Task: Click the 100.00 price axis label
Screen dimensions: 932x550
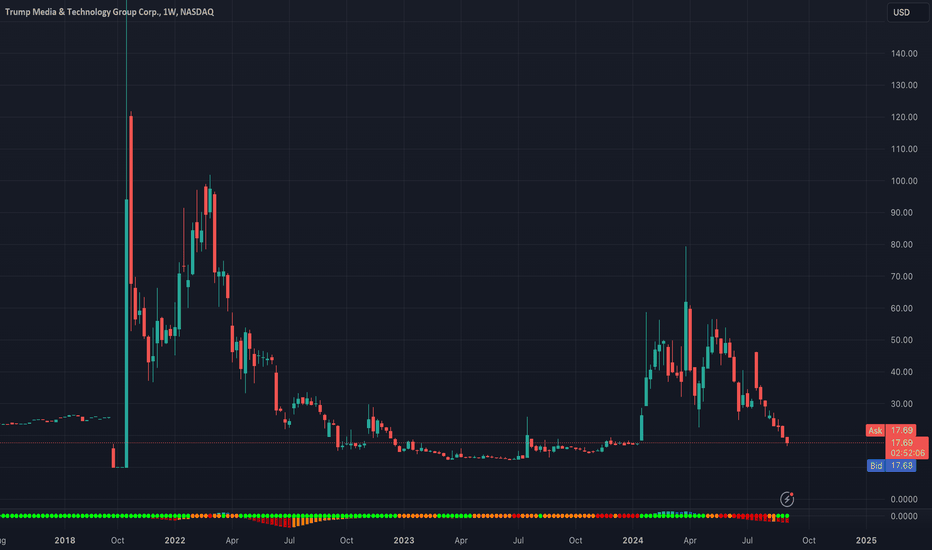Action: coord(904,181)
